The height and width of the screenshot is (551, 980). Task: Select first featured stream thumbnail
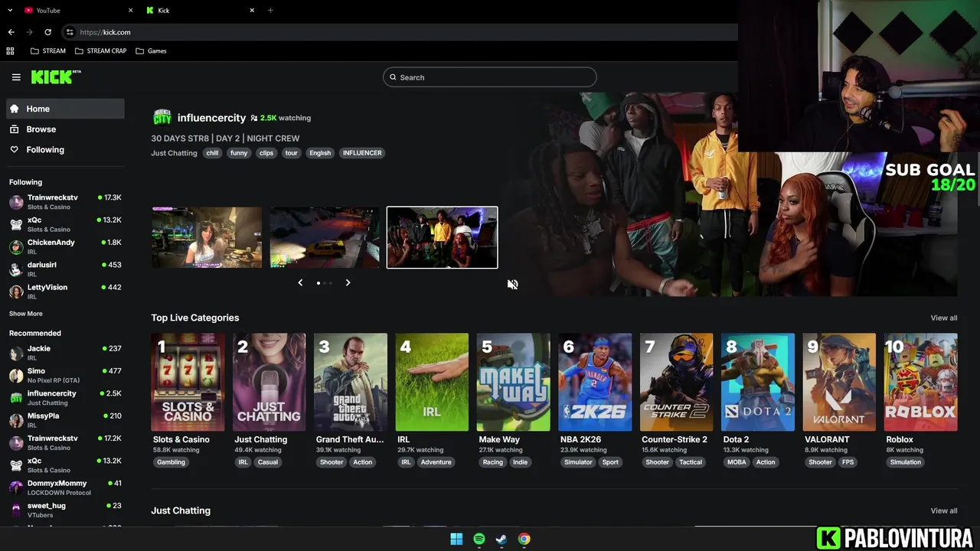tap(207, 237)
